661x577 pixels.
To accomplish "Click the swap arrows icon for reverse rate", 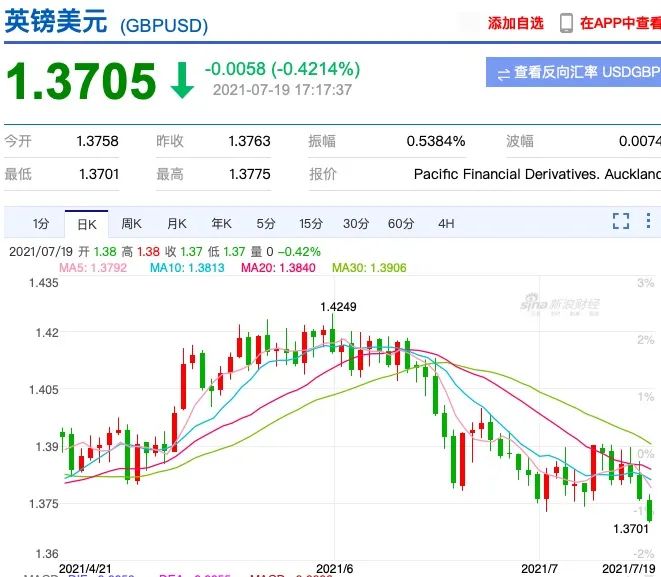I will click(504, 73).
